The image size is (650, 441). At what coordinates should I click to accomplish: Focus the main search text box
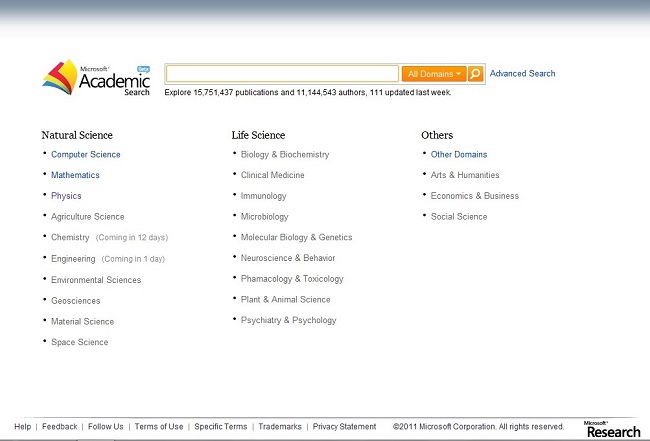(282, 74)
